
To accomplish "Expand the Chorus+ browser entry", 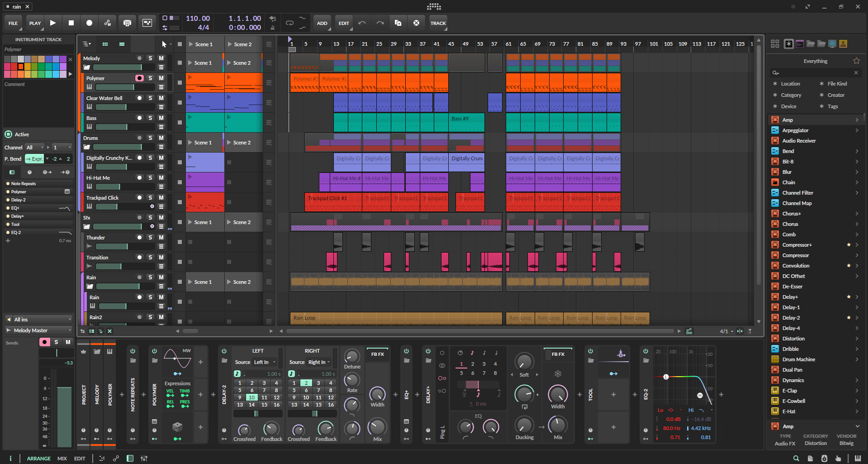I will 857,213.
